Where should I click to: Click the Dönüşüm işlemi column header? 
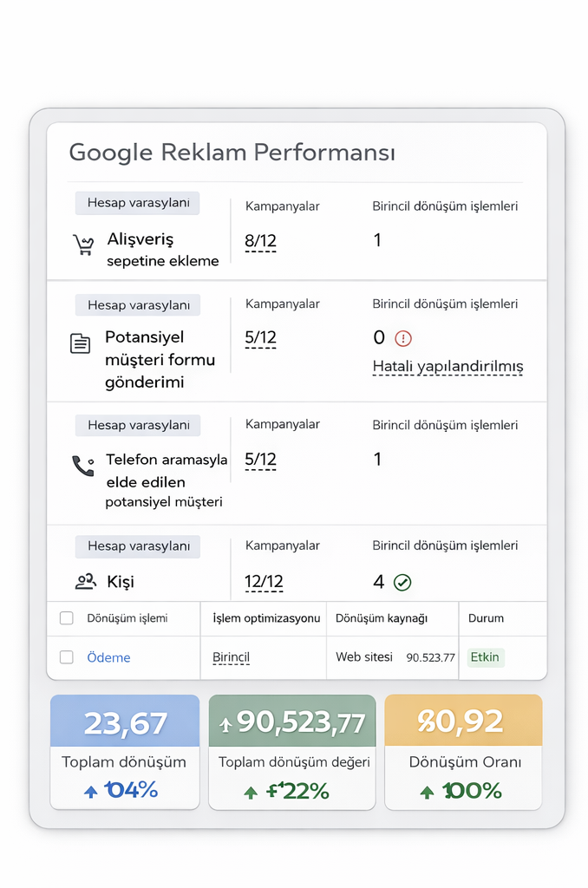pos(127,617)
